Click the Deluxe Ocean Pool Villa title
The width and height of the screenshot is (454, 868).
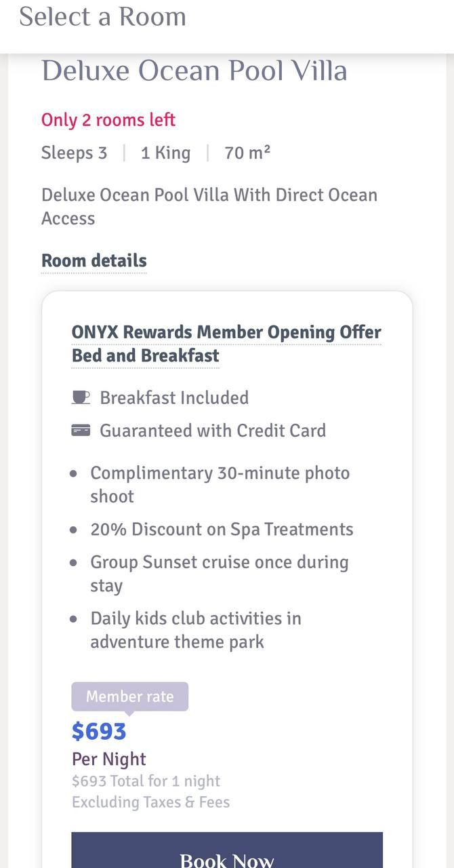tap(194, 71)
